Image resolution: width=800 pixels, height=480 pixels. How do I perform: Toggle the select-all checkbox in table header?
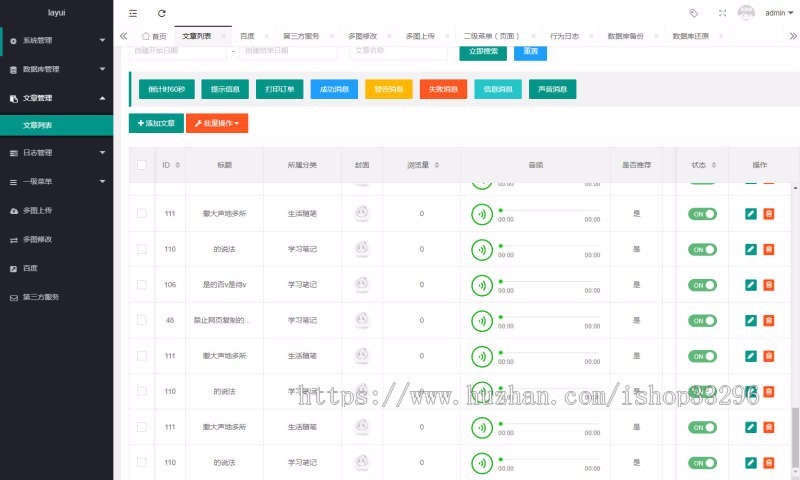[x=142, y=165]
